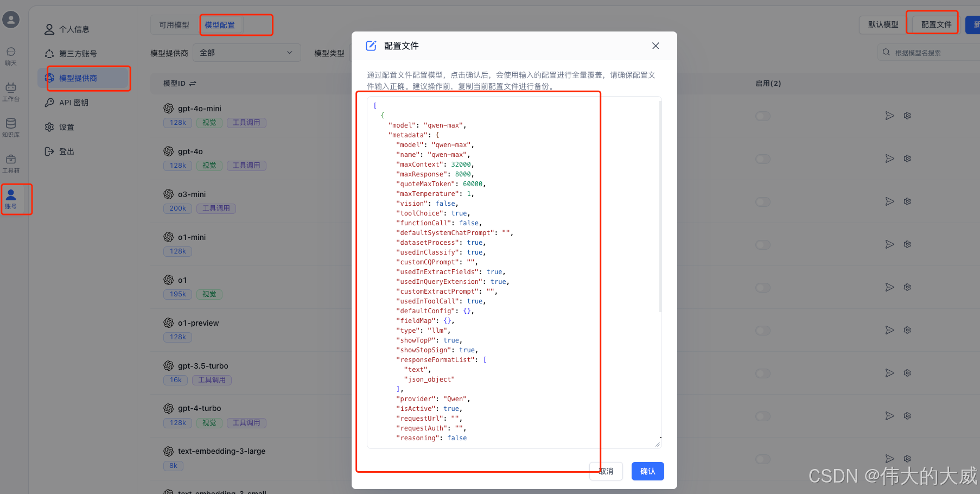Click the text-embedding-3-large model name
The width and height of the screenshot is (980, 494).
coord(221,451)
